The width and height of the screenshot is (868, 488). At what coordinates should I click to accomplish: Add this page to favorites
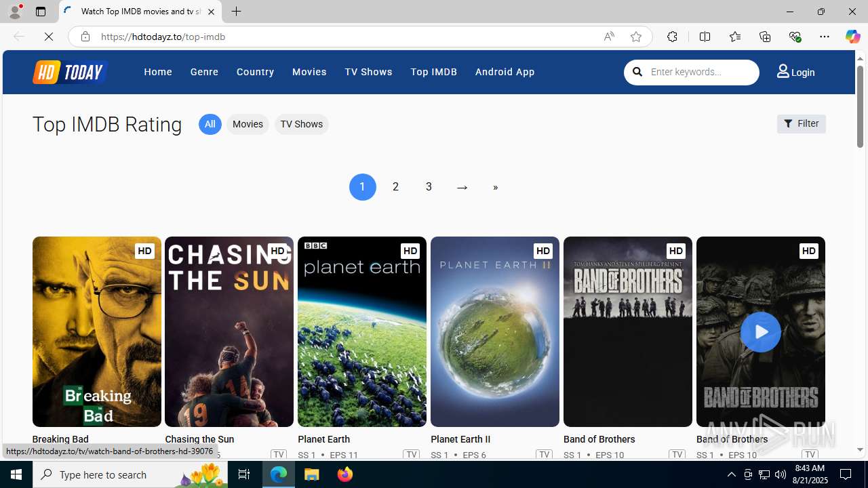coord(636,37)
